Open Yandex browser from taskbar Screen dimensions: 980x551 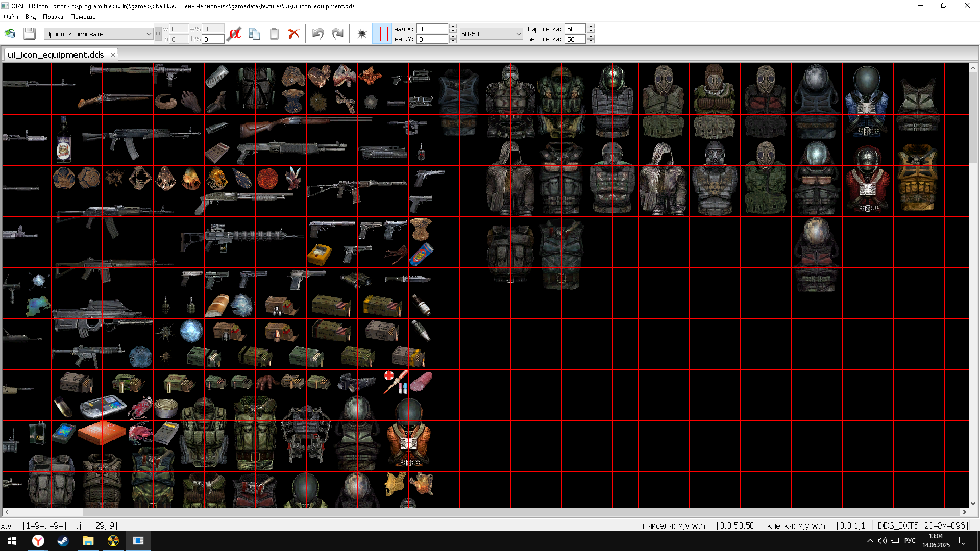pos(38,541)
